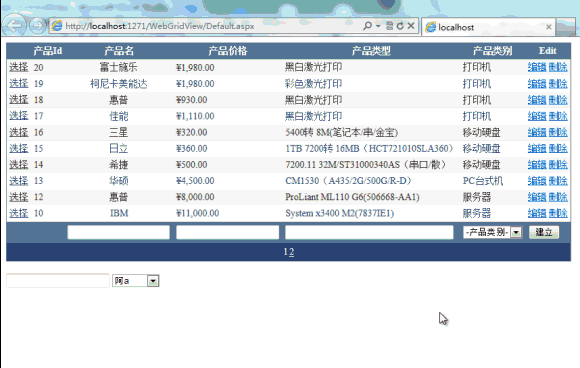This screenshot has height=368, width=580.
Task: Click the browser Forward arrow button
Action: pyautogui.click(x=37, y=26)
